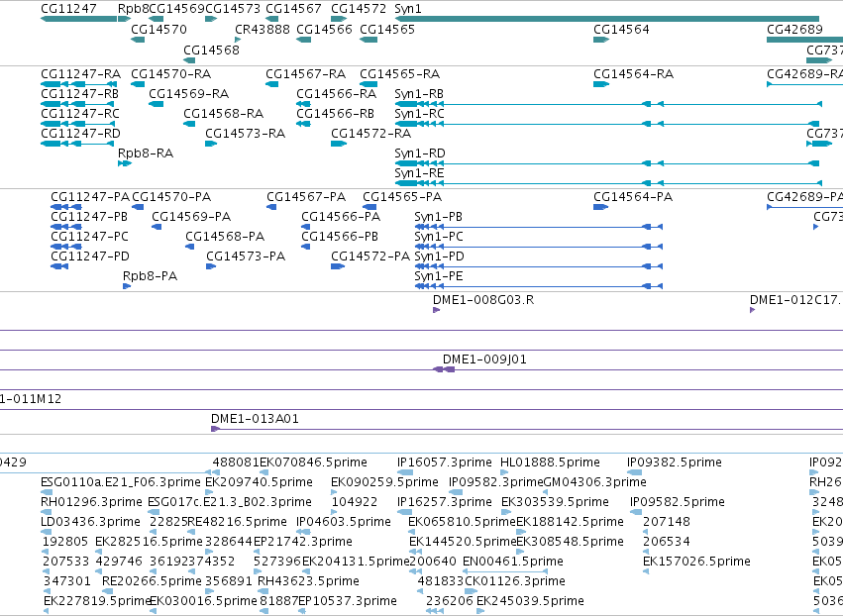Viewport: 843px width, 616px height.
Task: Open the CG11247-RC transcript label
Action: [x=80, y=114]
